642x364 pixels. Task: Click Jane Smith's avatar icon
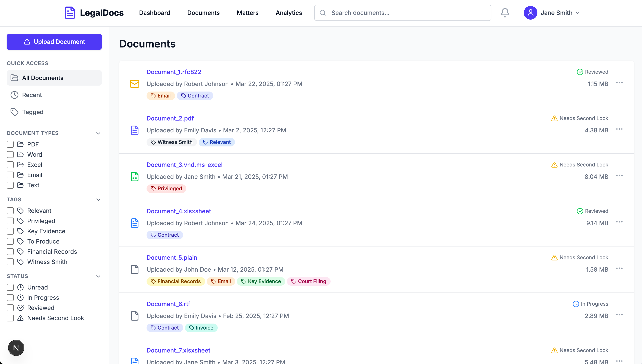530,13
